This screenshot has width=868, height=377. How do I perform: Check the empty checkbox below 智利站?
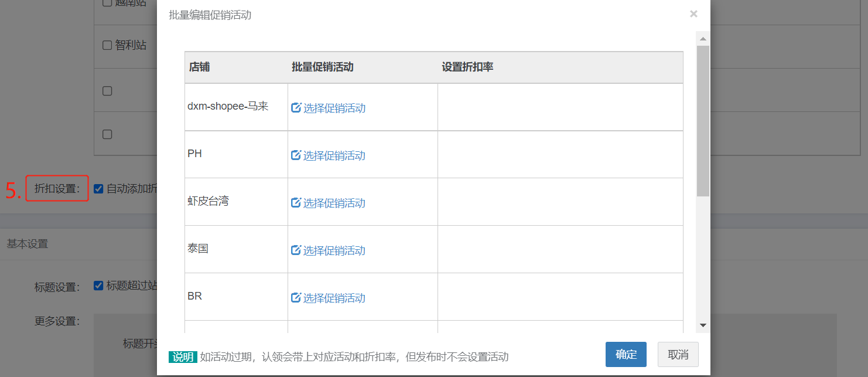[107, 91]
